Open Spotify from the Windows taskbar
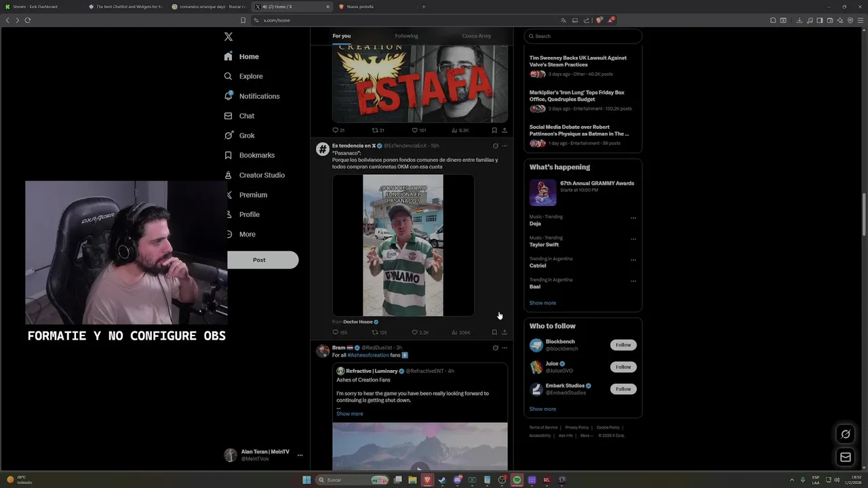Image resolution: width=868 pixels, height=488 pixels. [x=517, y=480]
